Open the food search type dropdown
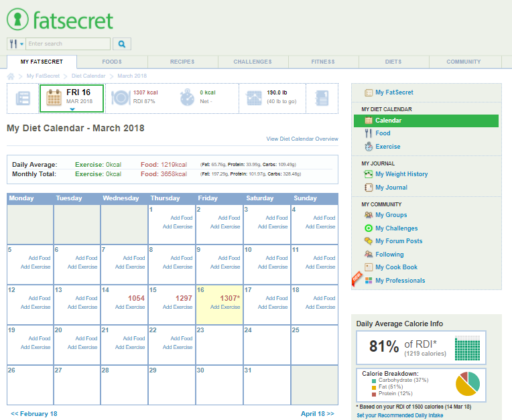 (x=16, y=44)
